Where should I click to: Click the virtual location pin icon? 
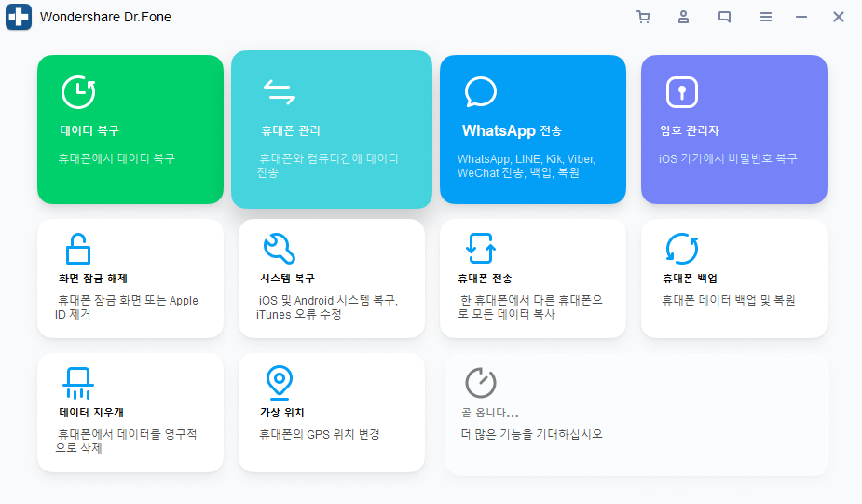coord(280,383)
